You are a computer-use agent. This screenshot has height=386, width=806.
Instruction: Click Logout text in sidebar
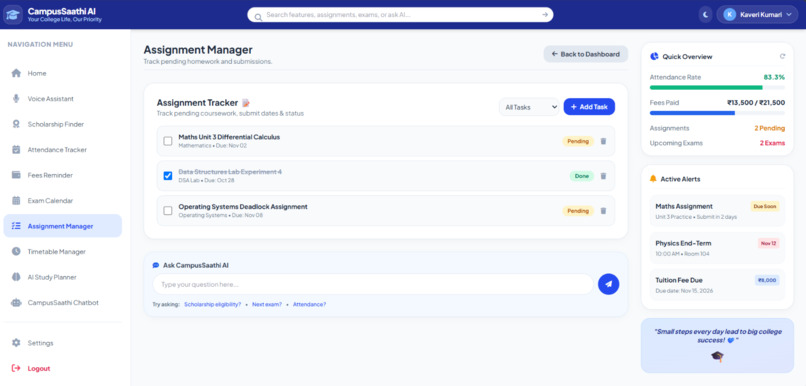point(39,369)
